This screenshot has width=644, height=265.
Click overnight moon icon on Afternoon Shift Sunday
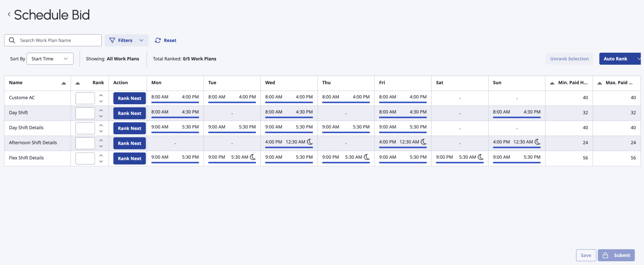click(538, 142)
